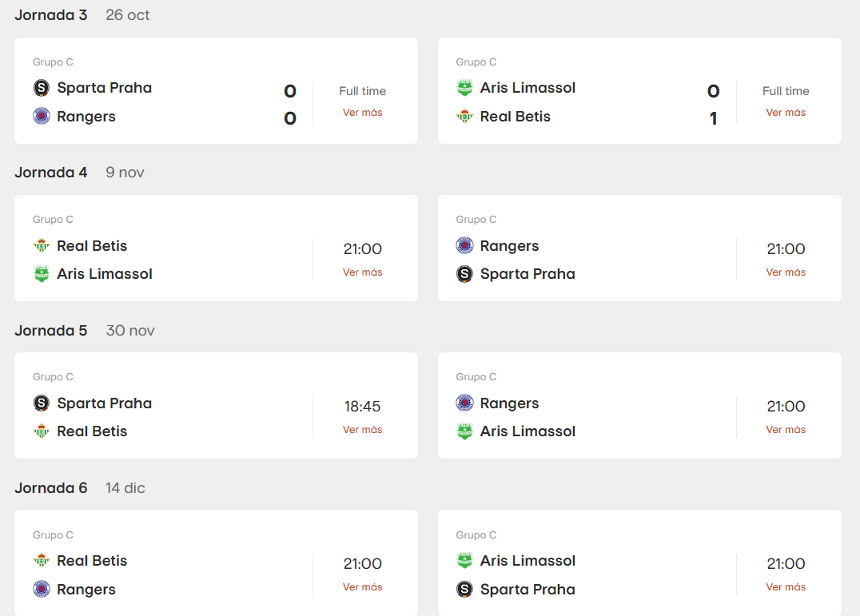Open 'Ver más' for Real Betis vs Rangers
This screenshot has height=616, width=860.
362,587
